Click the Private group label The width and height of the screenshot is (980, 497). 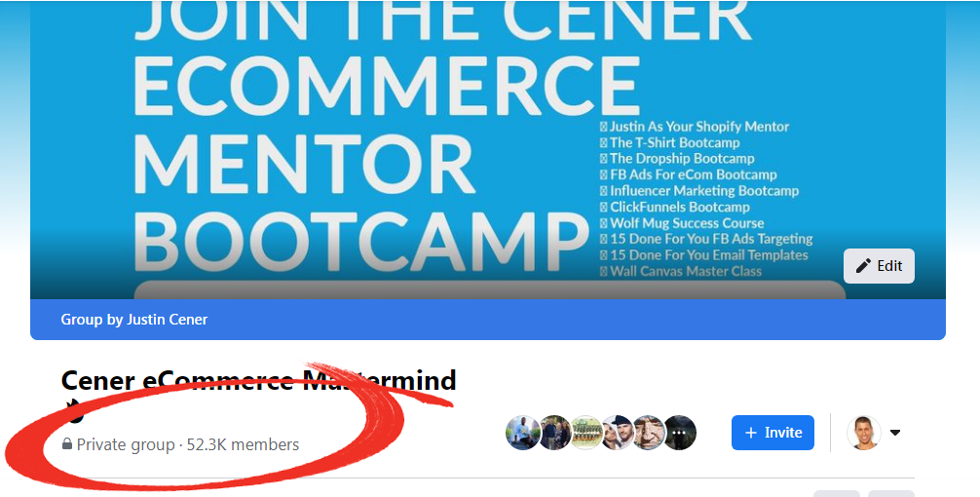(126, 445)
